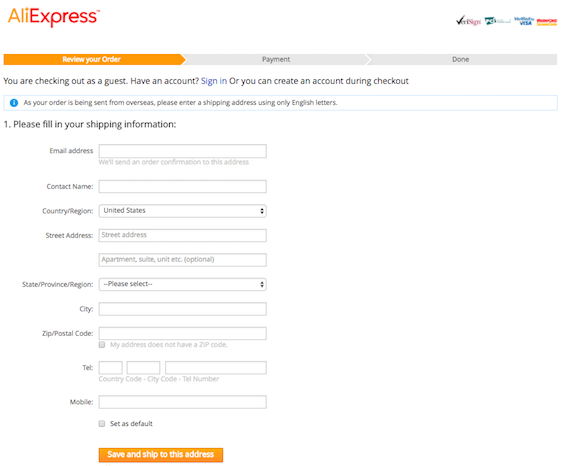This screenshot has height=466, width=564.
Task: Select the 'Payment' step tab
Action: (276, 59)
